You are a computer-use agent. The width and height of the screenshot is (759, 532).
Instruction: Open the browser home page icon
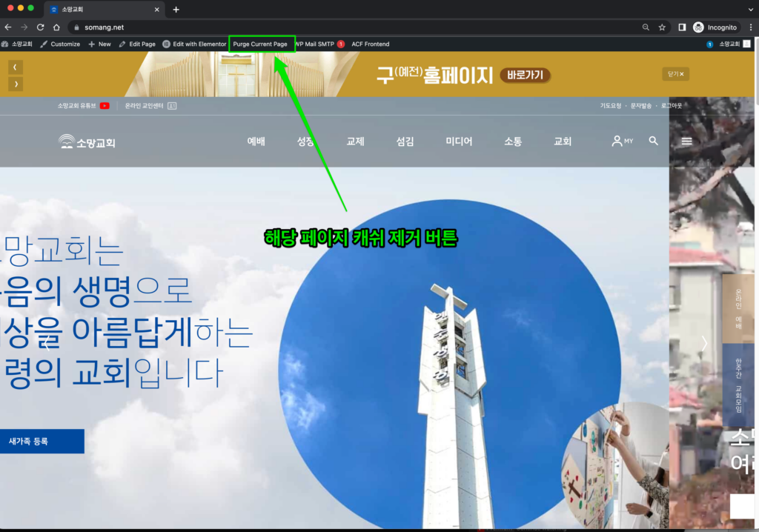coord(56,27)
